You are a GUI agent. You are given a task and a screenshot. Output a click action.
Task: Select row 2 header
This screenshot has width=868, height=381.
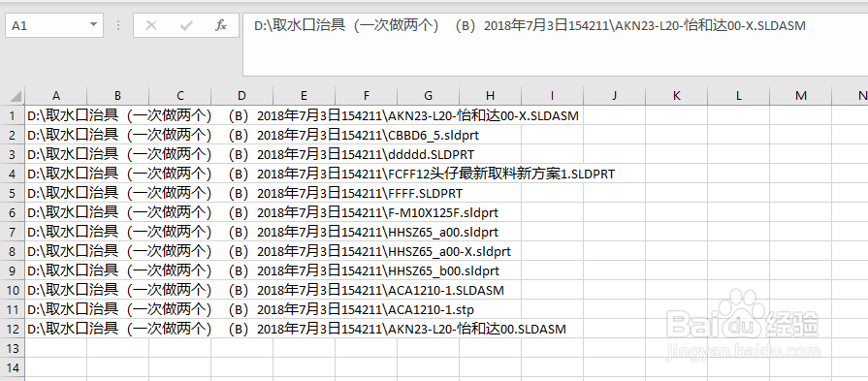[x=13, y=136]
